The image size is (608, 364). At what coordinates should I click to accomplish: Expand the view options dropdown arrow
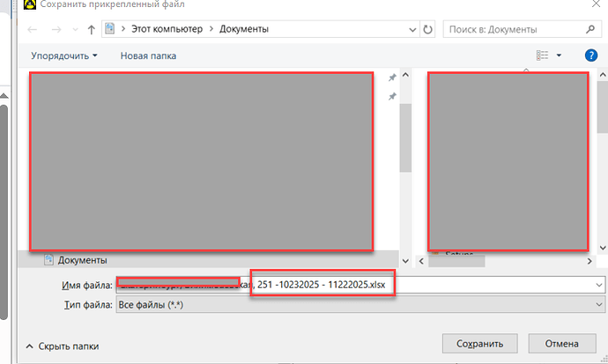point(559,56)
